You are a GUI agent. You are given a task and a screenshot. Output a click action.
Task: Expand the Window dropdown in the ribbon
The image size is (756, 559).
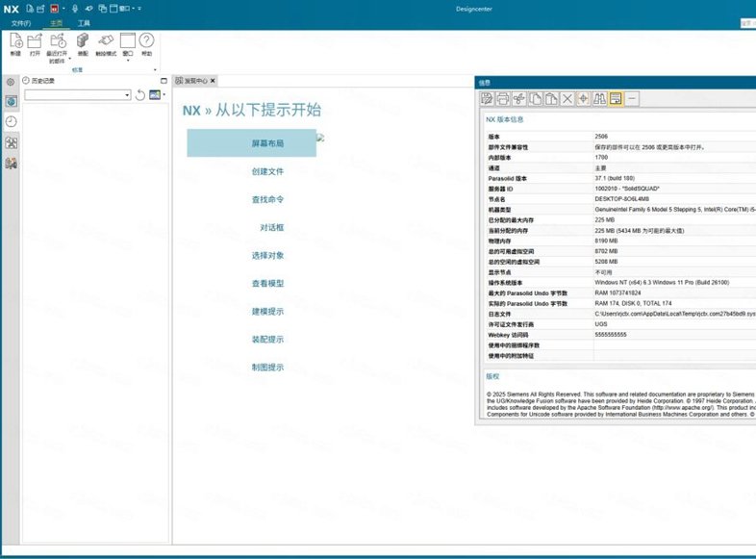coord(128,61)
